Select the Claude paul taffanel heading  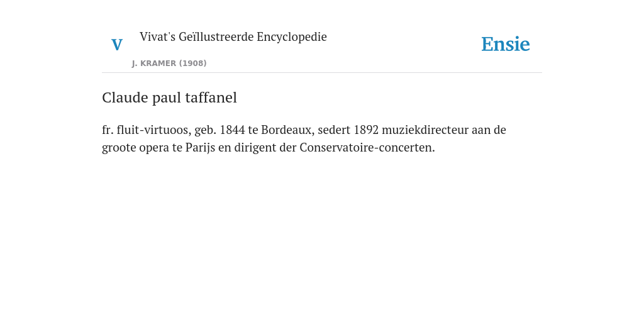click(x=169, y=97)
